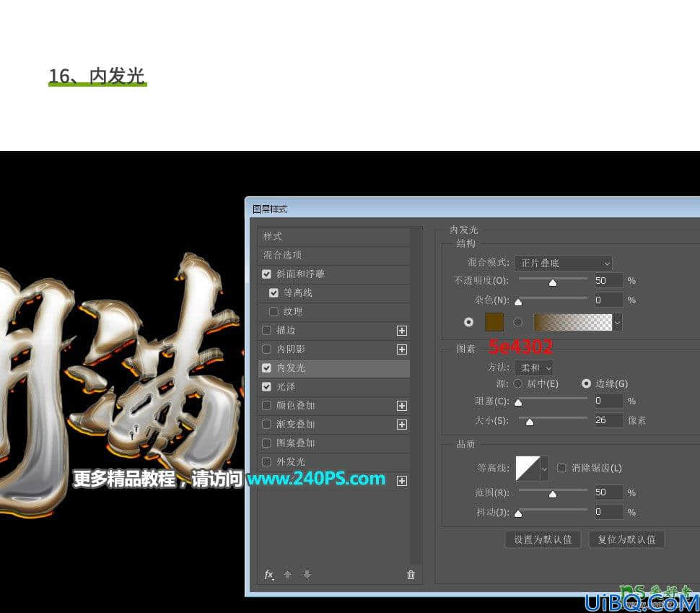The height and width of the screenshot is (613, 700).
Task: Click 不透明度 slider handle
Action: (553, 283)
